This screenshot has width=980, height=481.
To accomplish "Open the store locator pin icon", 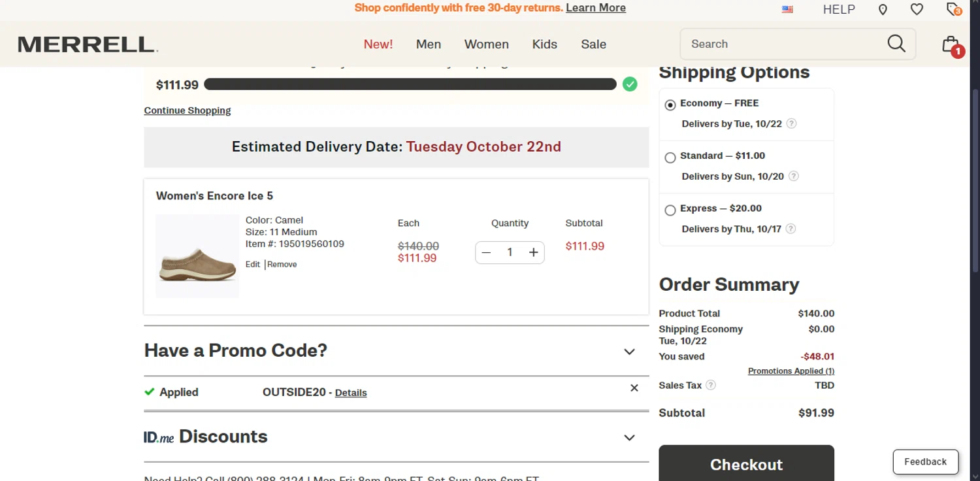I will tap(883, 9).
